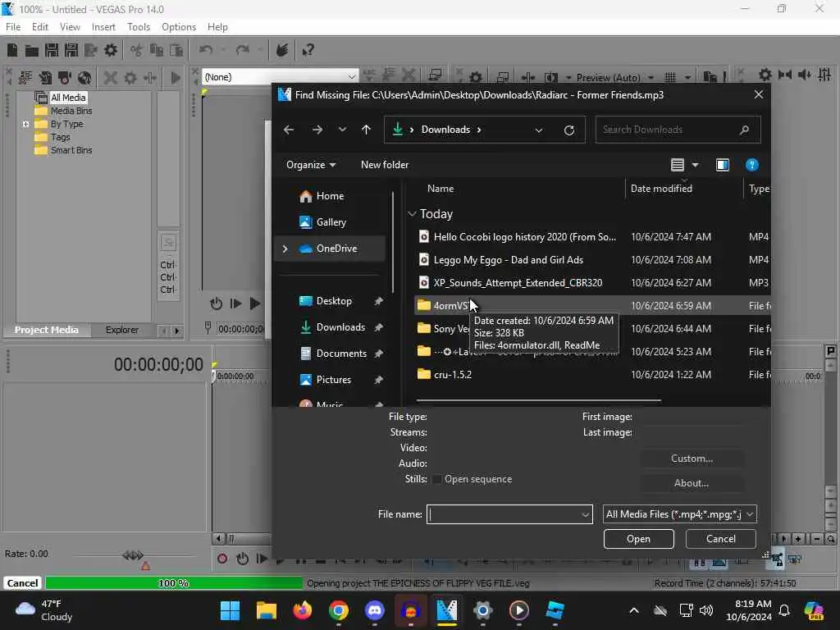Click the Copy icon in VEGAS toolbar

pyautogui.click(x=157, y=50)
